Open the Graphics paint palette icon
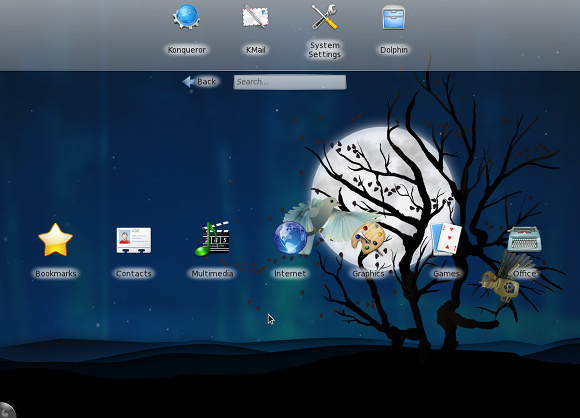Viewport: 580px width, 418px height. (368, 239)
